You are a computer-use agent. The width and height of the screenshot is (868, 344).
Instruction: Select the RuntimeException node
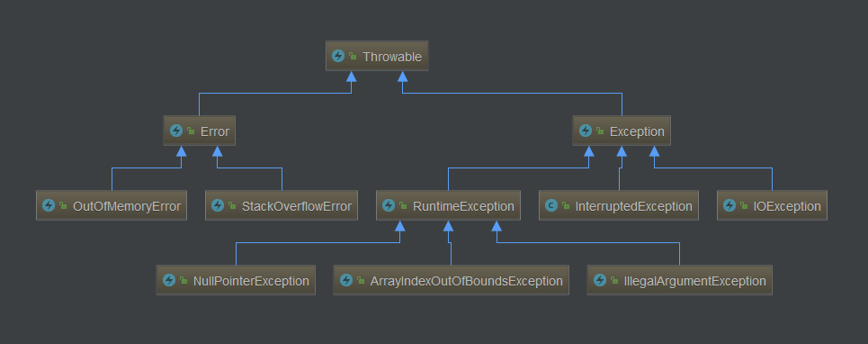(449, 205)
